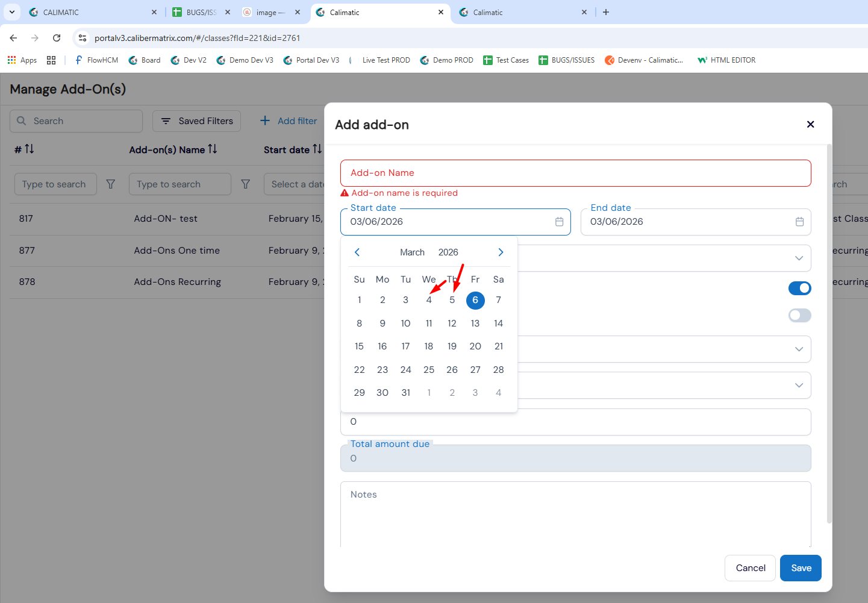Viewport: 868px width, 603px height.
Task: Open Test Cases bookmark
Action: point(506,60)
